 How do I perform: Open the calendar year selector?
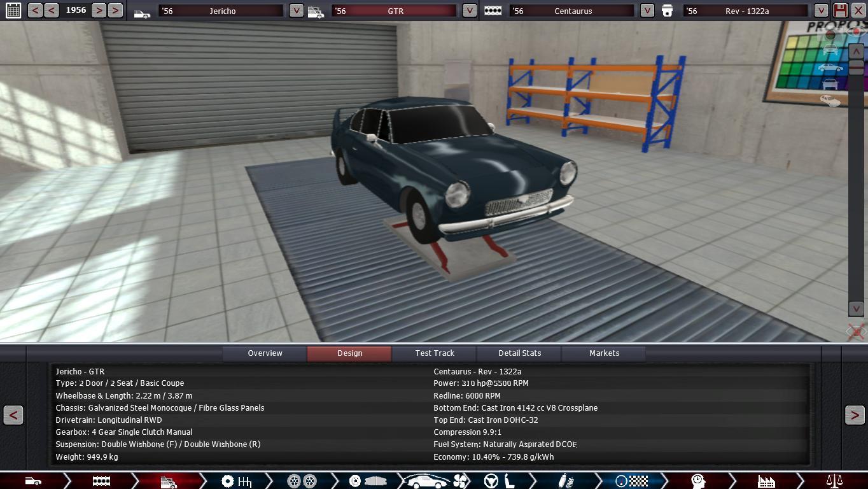click(x=13, y=10)
